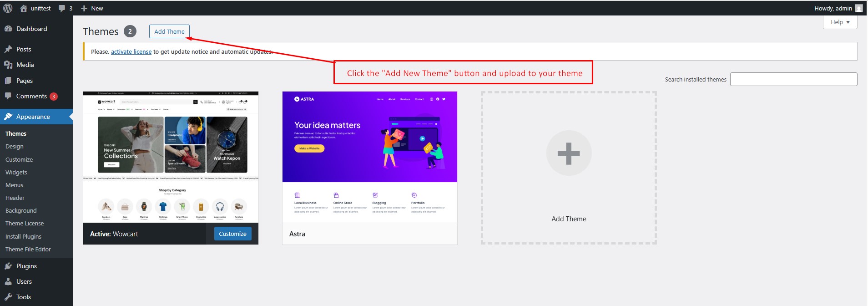868x306 pixels.
Task: Click the "Themes" page heading
Action: click(x=101, y=31)
